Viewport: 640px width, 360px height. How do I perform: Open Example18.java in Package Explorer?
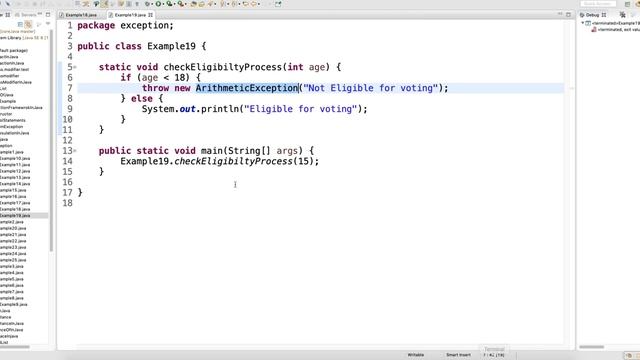(15, 209)
